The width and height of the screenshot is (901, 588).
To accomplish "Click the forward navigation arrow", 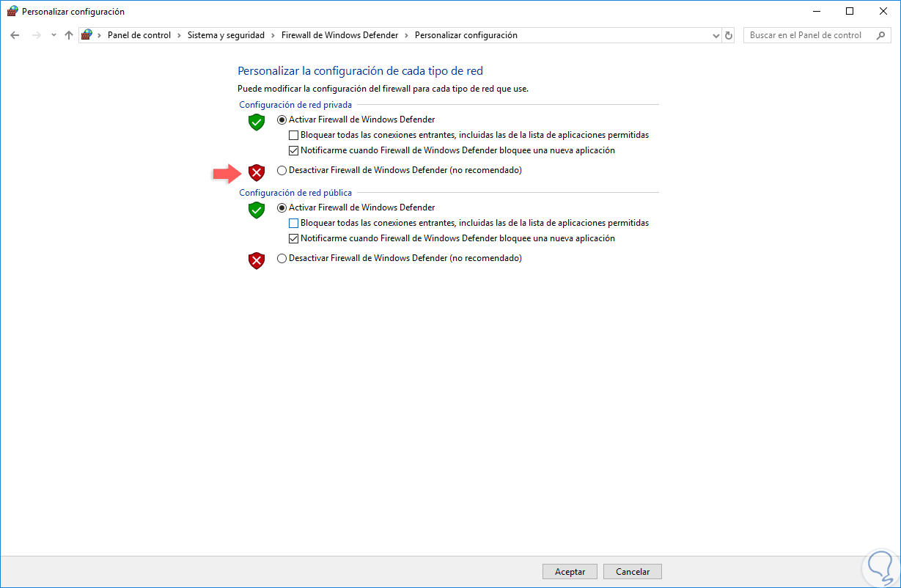I will 36,35.
